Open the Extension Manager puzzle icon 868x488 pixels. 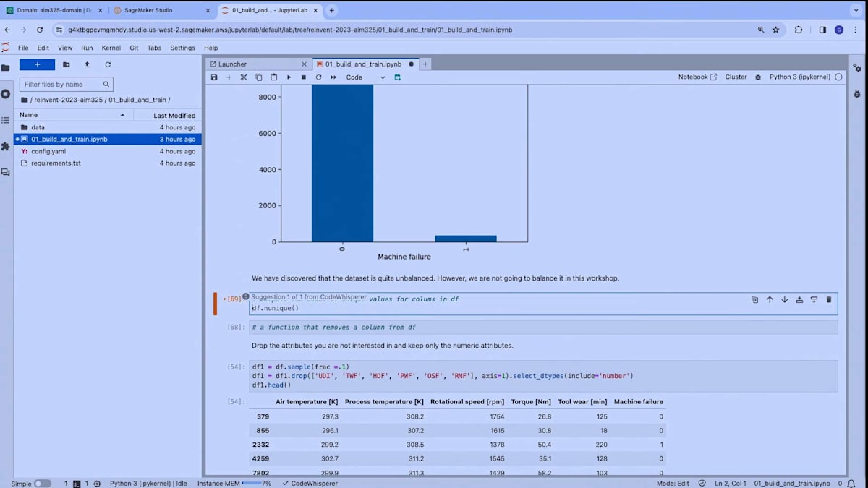[x=6, y=146]
